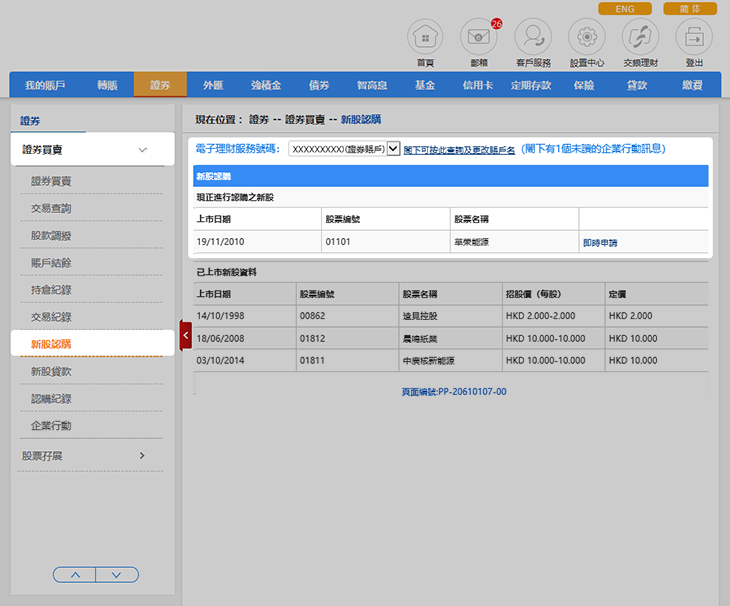Image resolution: width=730 pixels, height=606 pixels.
Task: Open settings center (設置中心) gear icon
Action: coord(586,38)
